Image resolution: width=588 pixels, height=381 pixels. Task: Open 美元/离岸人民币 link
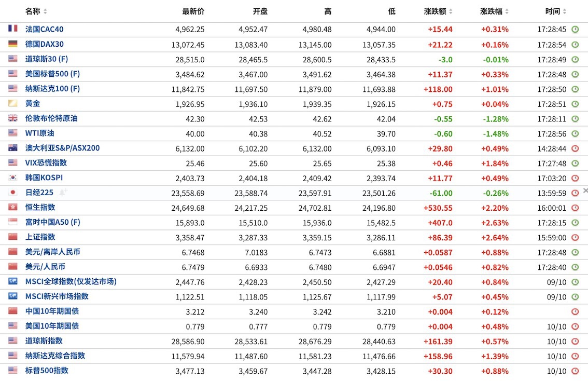(52, 252)
